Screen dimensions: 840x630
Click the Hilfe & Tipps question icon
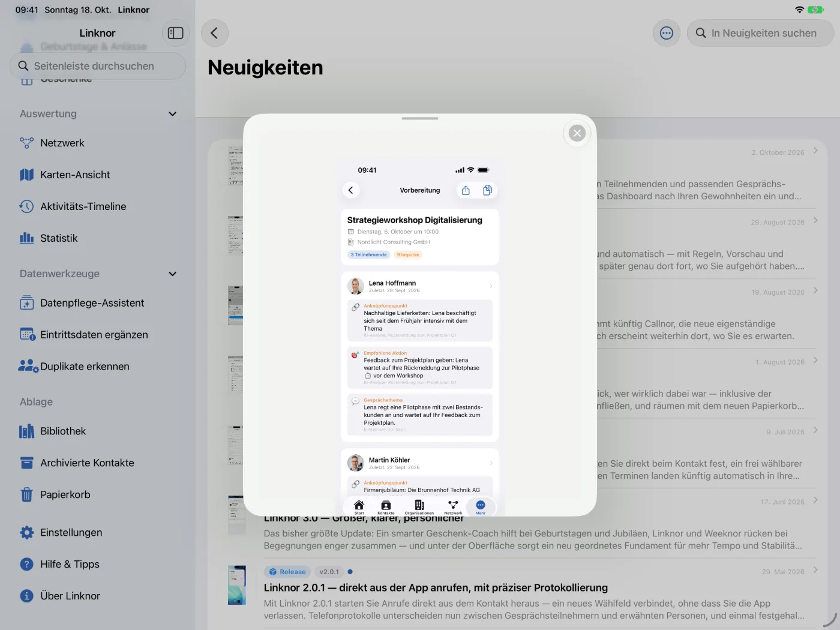pyautogui.click(x=27, y=565)
